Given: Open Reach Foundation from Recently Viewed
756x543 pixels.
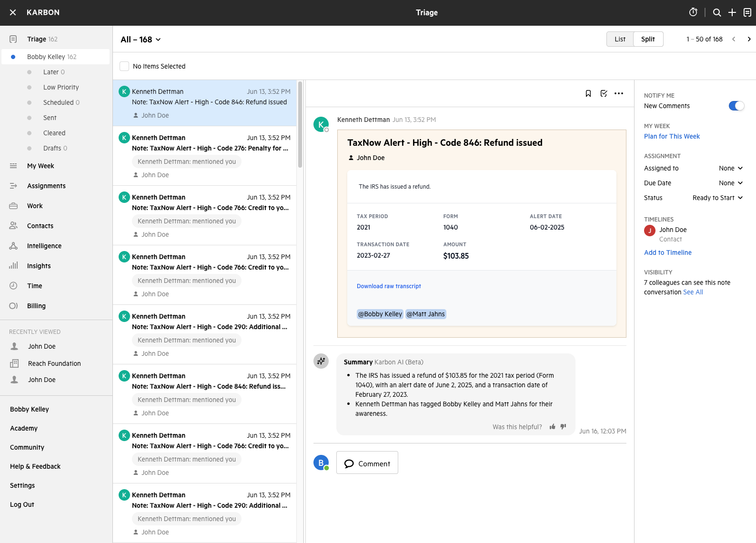Looking at the screenshot, I should pyautogui.click(x=54, y=363).
